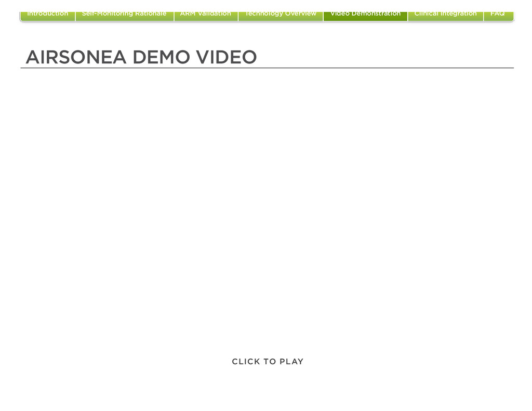Screen dimensions: 532x411
Task: Jump to Clinical Integration section
Action: click(x=445, y=16)
